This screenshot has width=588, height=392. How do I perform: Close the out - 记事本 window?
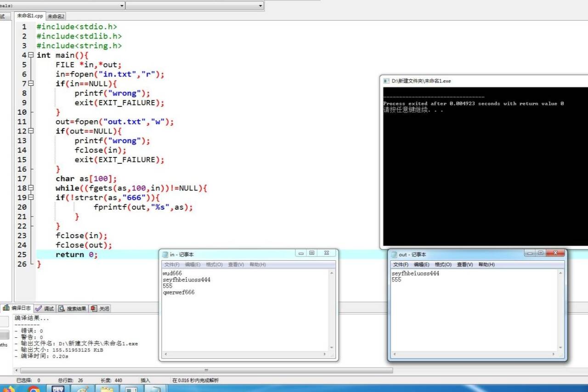[x=555, y=253]
